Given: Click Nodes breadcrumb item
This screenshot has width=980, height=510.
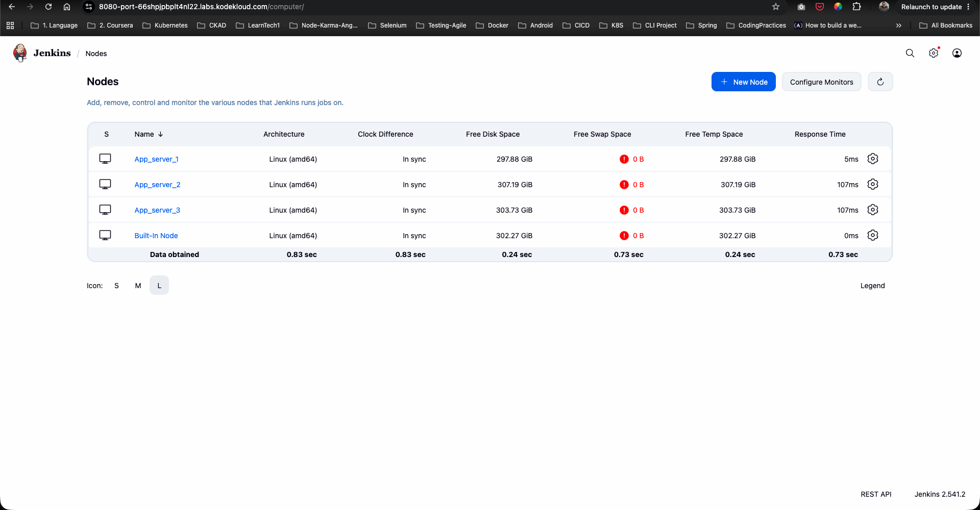Looking at the screenshot, I should [96, 54].
